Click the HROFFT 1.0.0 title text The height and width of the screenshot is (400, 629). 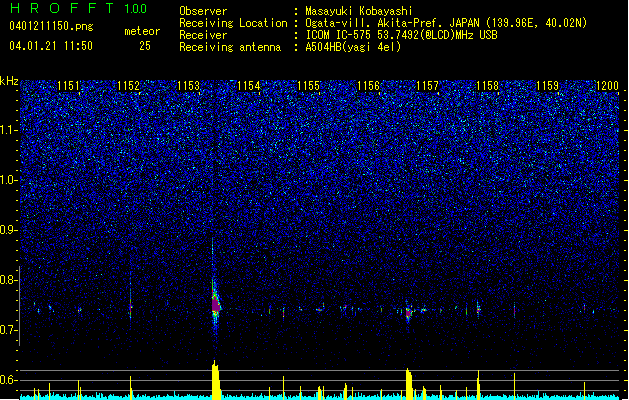[x=79, y=8]
